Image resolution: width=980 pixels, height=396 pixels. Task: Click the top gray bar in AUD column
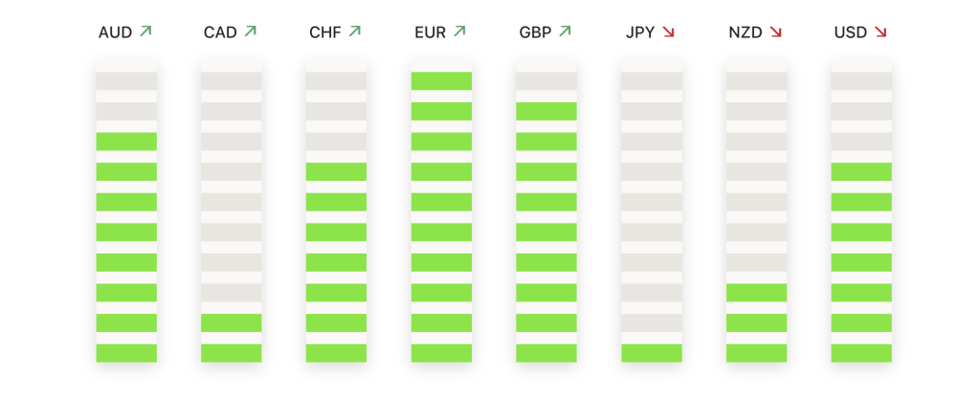pos(126,81)
